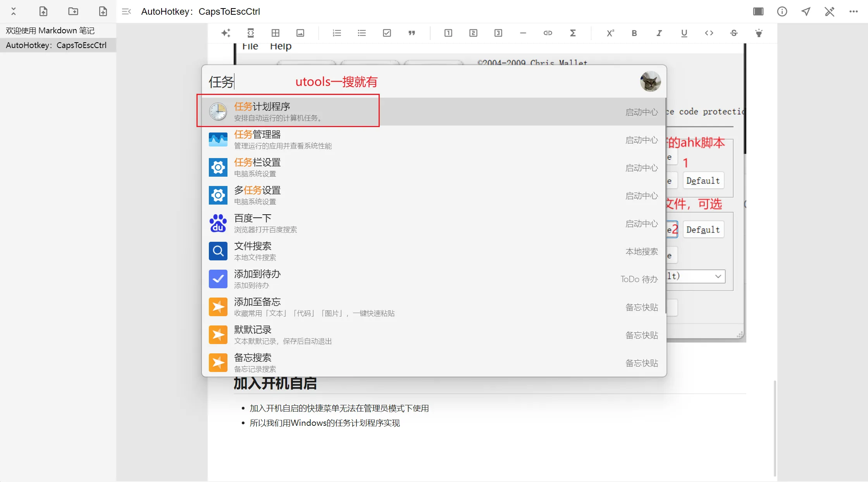Apply inline code formatting
The height and width of the screenshot is (482, 868).
[709, 33]
